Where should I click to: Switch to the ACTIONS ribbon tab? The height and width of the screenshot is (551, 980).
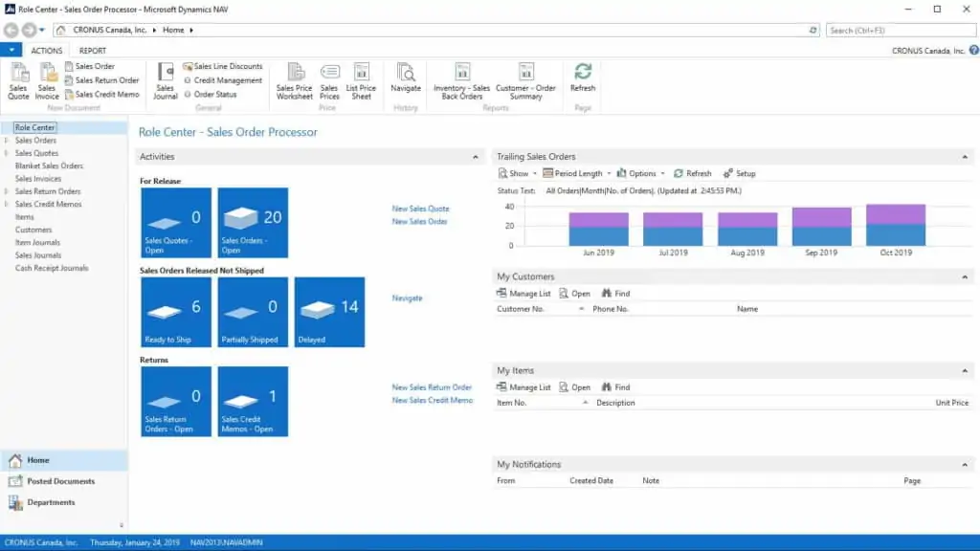[x=47, y=51]
